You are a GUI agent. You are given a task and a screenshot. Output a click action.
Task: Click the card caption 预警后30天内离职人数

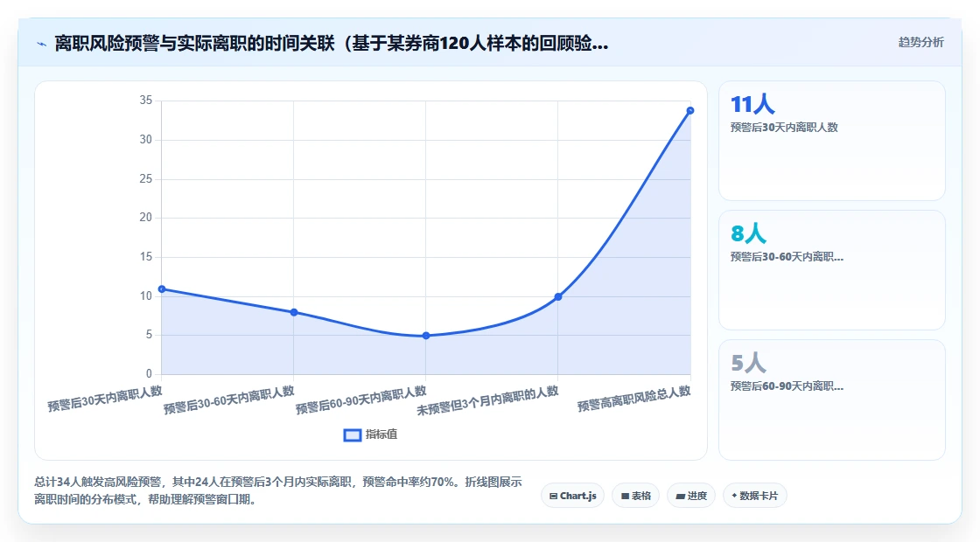click(x=784, y=128)
